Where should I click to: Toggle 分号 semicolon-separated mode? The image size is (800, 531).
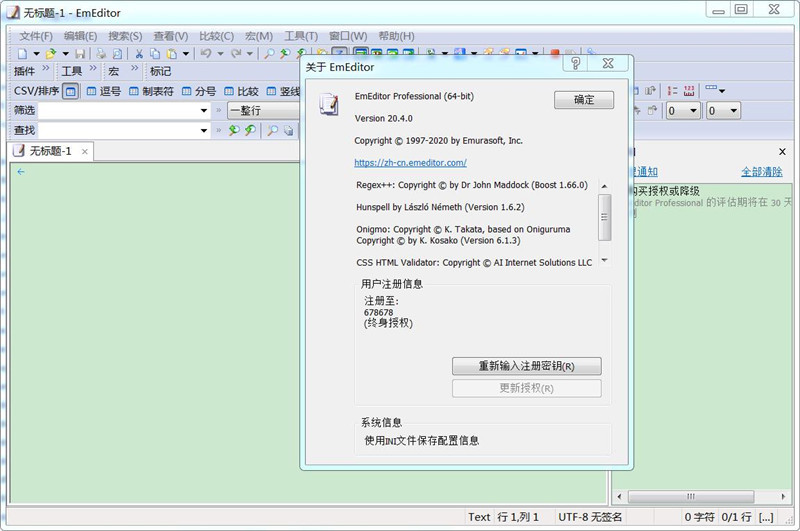tap(199, 91)
